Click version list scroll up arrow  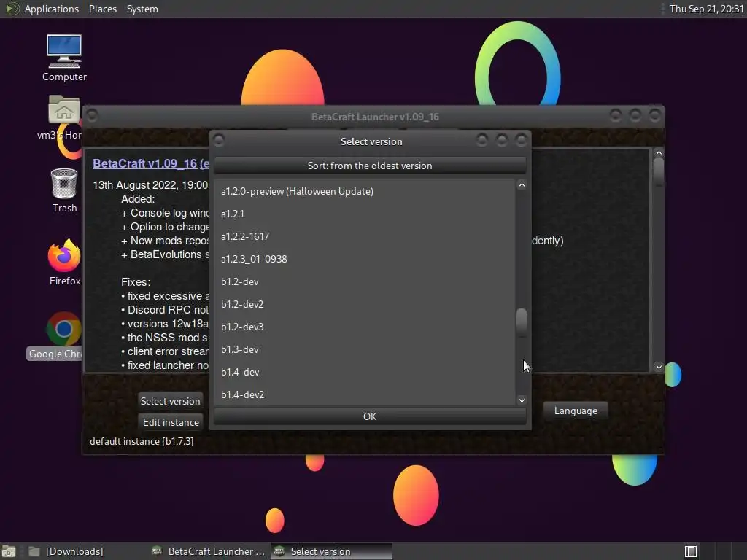tap(522, 185)
